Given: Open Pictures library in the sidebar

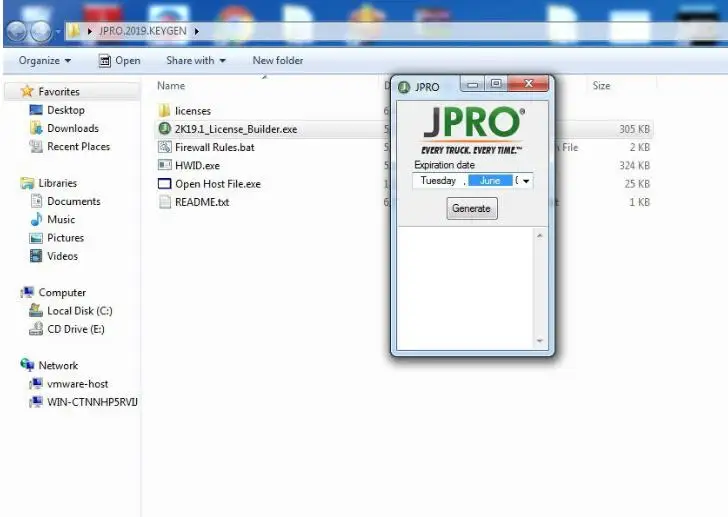Looking at the screenshot, I should coord(65,238).
